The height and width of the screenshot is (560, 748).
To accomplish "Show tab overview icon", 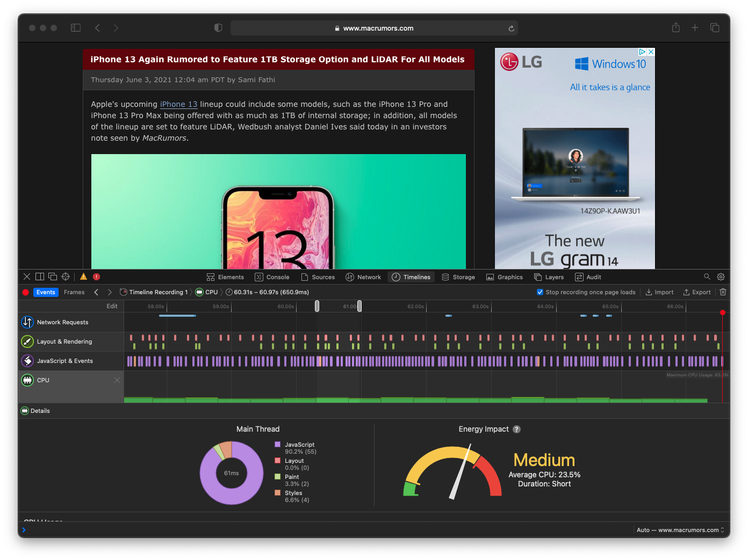I will pos(715,27).
